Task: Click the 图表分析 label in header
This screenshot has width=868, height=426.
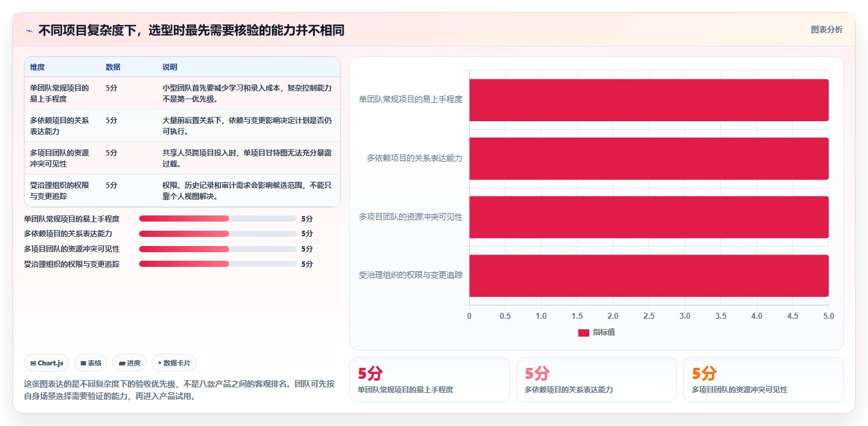Action: 826,29
